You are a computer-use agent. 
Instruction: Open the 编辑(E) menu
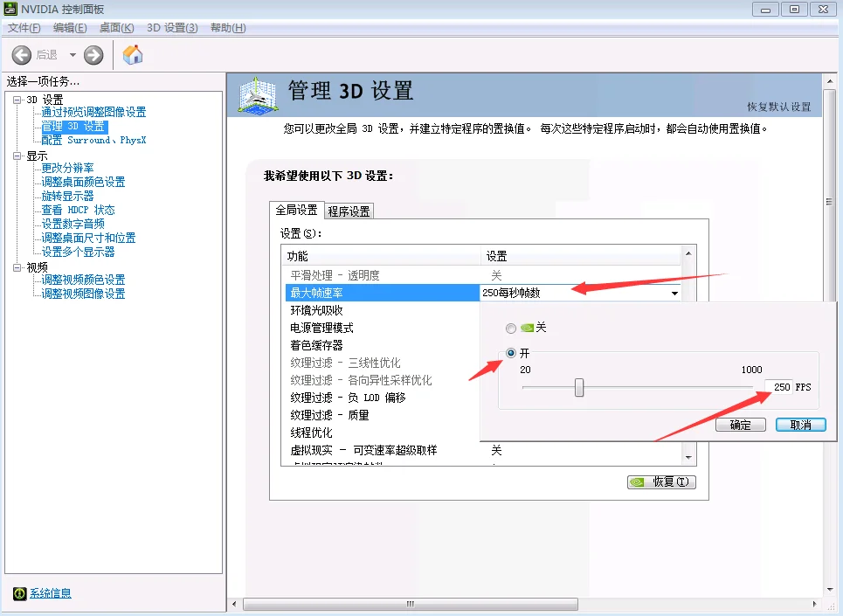pyautogui.click(x=70, y=28)
